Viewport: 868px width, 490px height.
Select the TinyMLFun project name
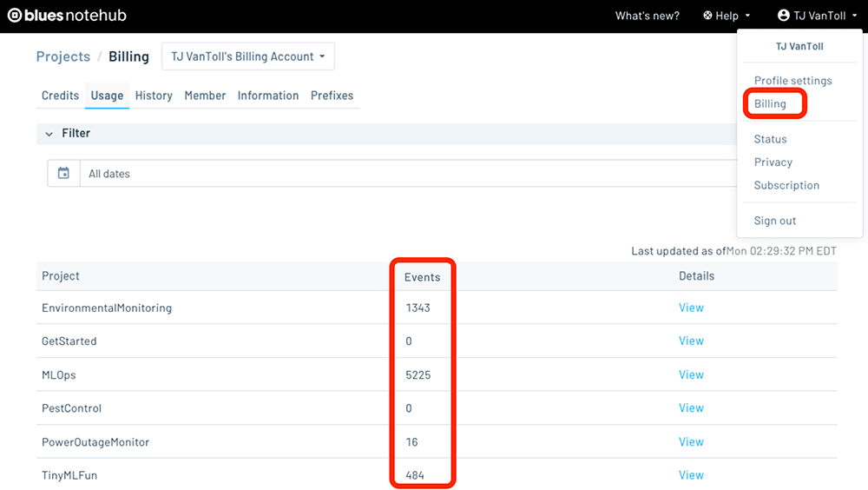pyautogui.click(x=69, y=475)
